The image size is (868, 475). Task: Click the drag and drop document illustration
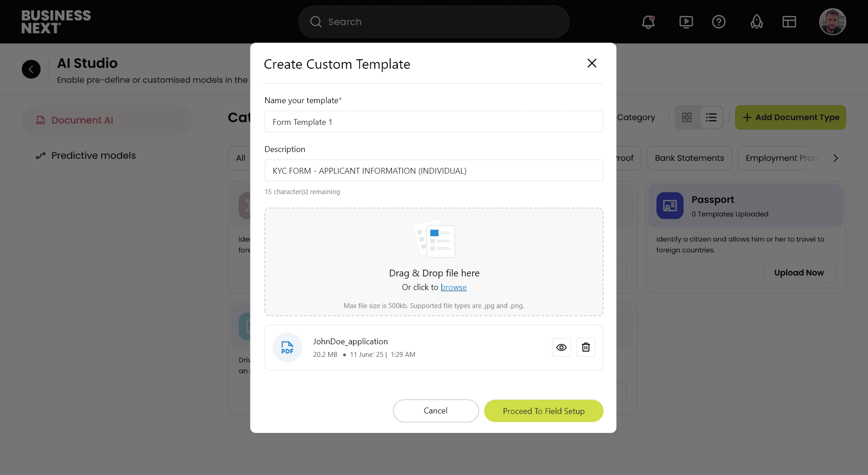pyautogui.click(x=434, y=238)
